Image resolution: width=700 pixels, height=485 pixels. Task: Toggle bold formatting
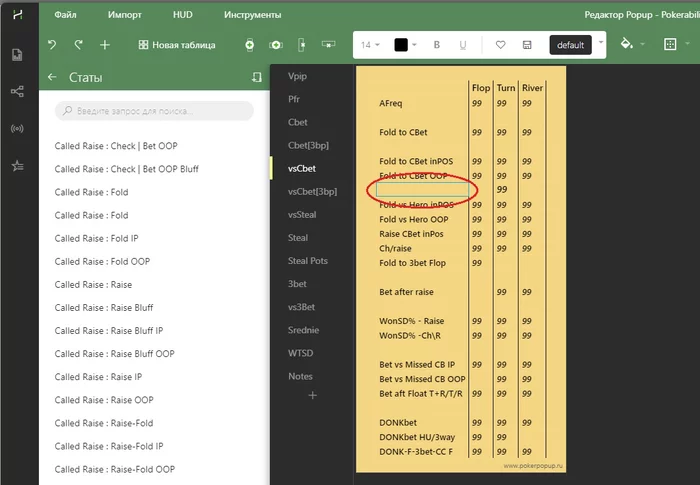[x=437, y=45]
